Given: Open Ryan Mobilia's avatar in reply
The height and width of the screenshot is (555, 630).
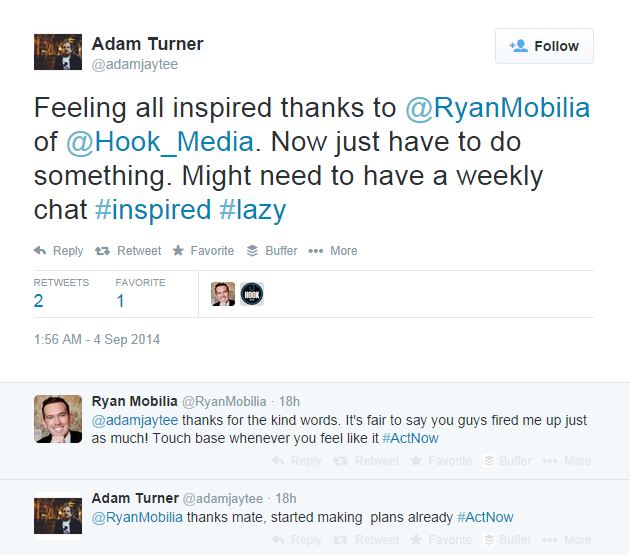Looking at the screenshot, I should coord(57,419).
